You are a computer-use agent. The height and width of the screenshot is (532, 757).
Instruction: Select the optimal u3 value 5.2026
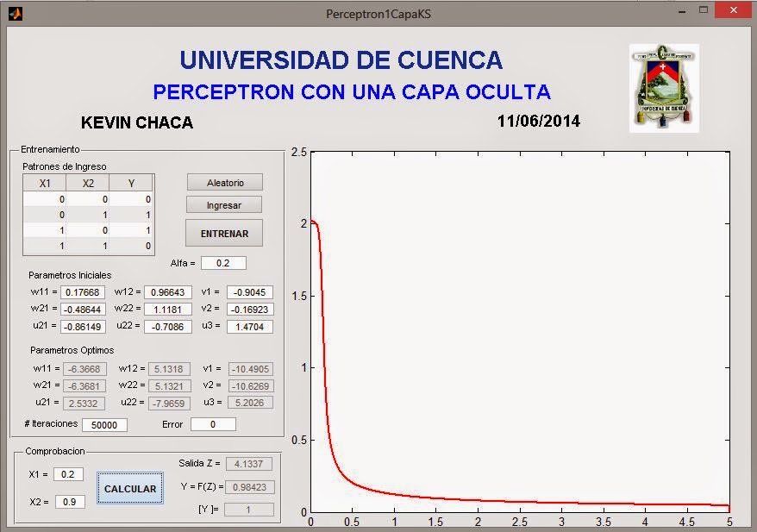[251, 402]
